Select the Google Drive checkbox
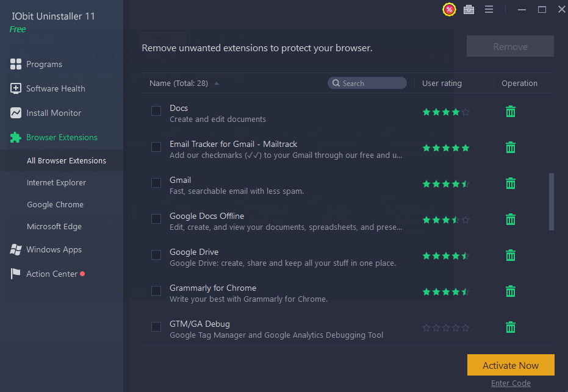Image resolution: width=568 pixels, height=392 pixels. coord(156,255)
